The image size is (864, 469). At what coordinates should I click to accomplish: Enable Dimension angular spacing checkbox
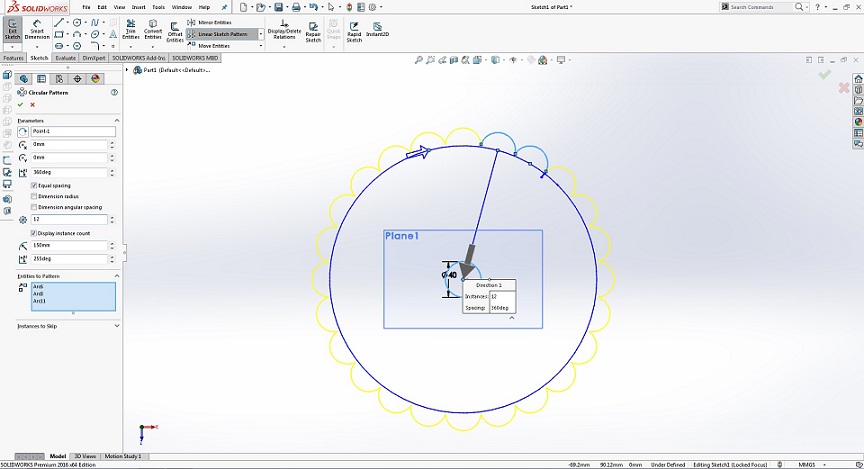[x=34, y=207]
